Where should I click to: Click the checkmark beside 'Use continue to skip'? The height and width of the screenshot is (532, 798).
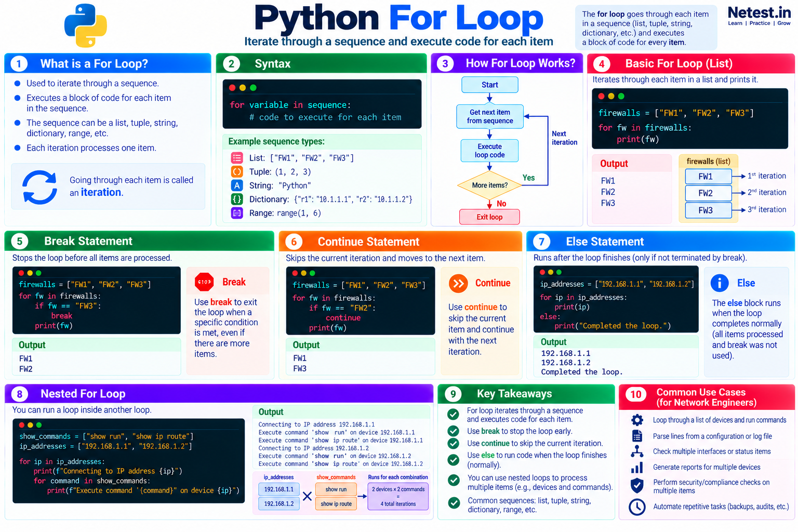454,443
